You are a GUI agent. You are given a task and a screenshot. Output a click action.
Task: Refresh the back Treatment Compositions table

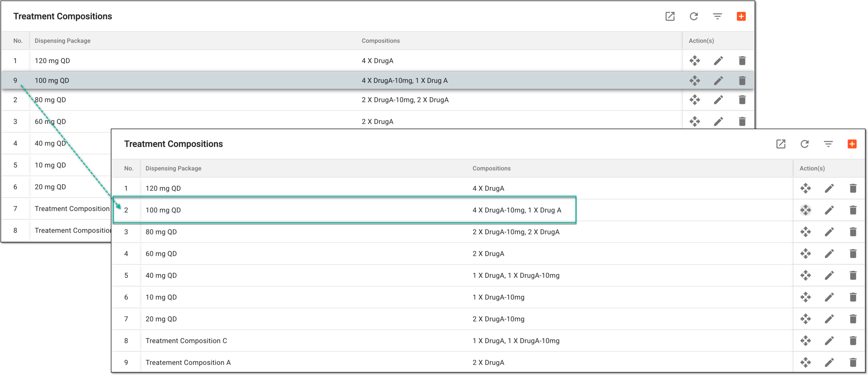coord(694,16)
